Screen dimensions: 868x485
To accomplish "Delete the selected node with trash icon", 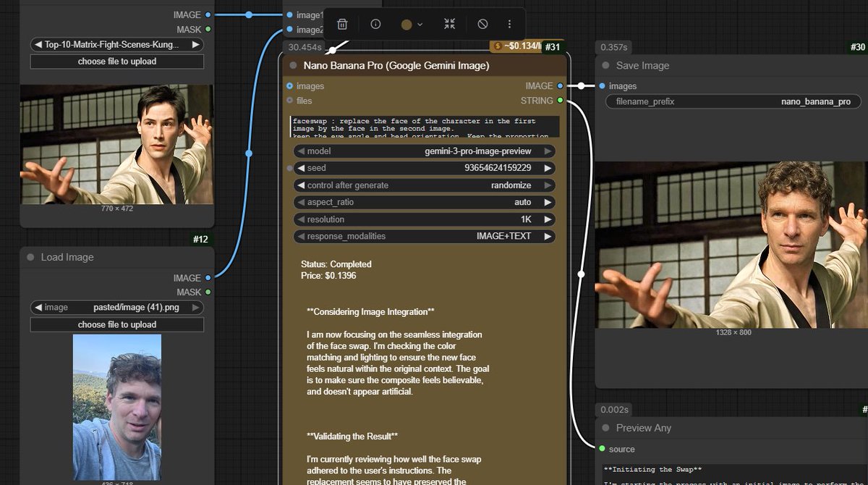I will pos(342,24).
